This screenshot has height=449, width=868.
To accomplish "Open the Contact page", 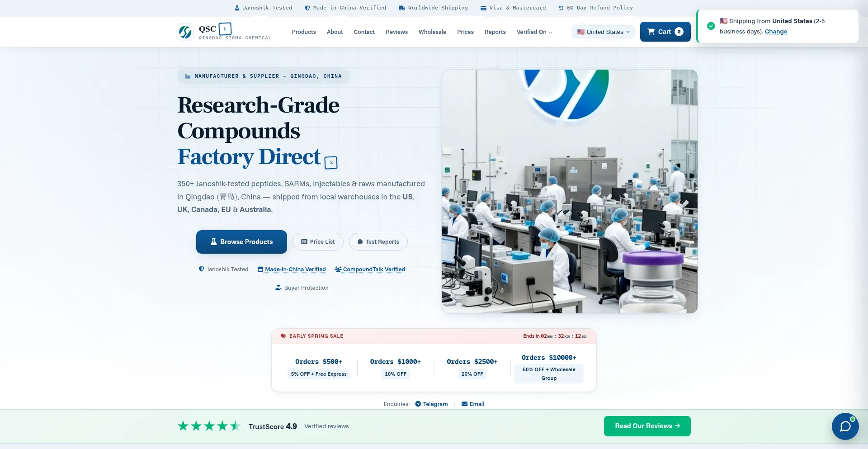I will (x=364, y=32).
